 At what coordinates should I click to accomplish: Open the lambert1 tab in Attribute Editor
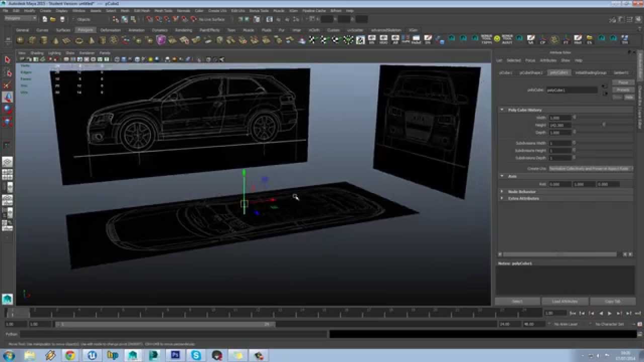(x=621, y=72)
